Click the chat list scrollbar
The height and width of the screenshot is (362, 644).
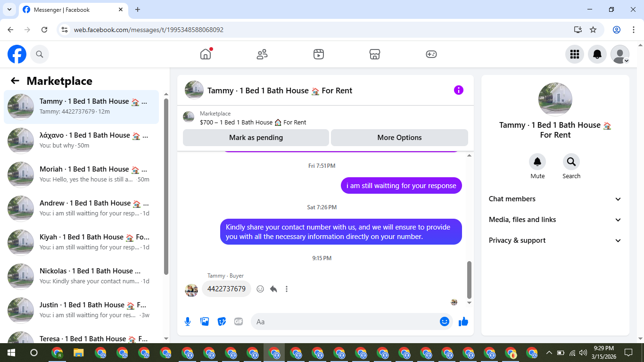[166, 186]
